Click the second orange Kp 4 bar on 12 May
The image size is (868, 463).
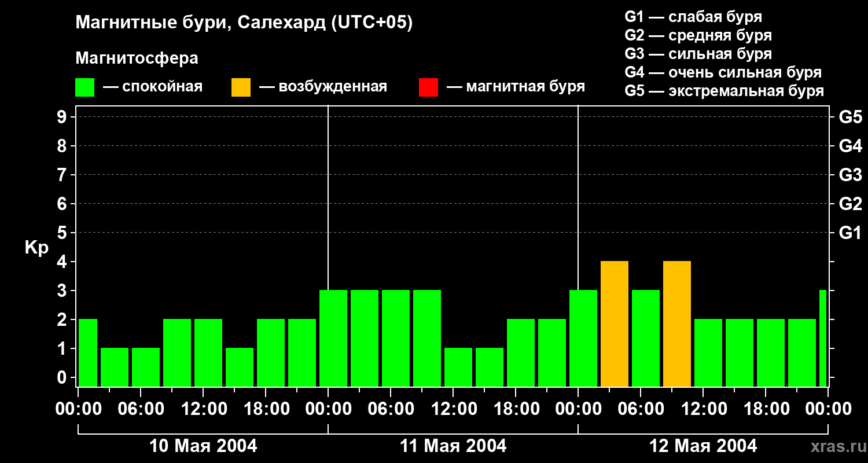pos(677,324)
